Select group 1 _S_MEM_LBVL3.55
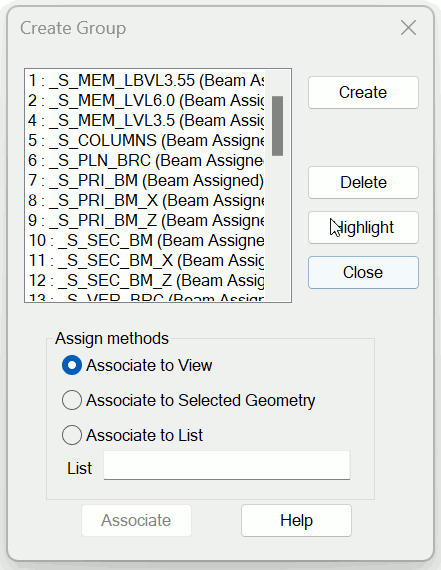The image size is (441, 570). [x=146, y=81]
